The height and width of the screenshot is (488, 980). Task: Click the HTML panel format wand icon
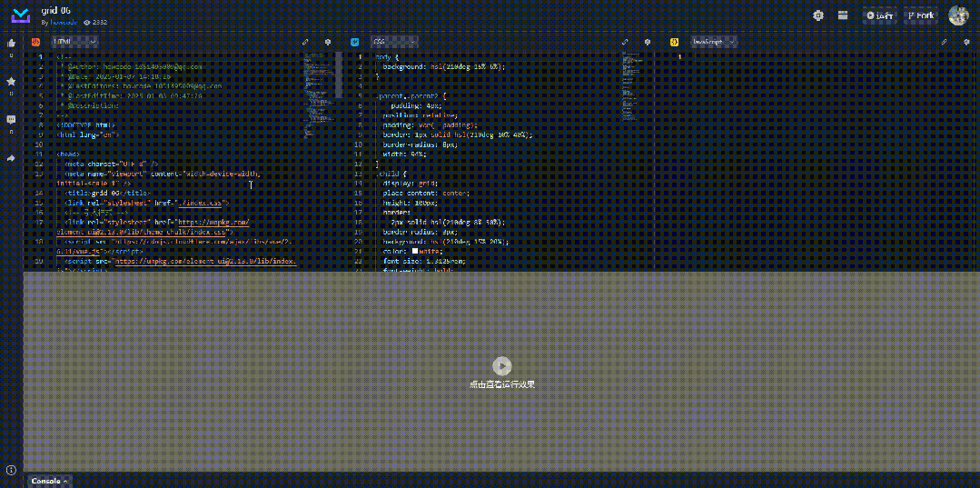[305, 42]
